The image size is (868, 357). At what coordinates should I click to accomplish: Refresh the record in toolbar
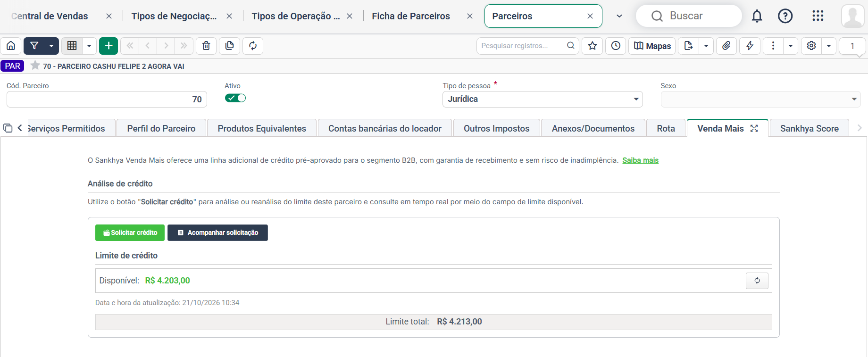coord(253,46)
